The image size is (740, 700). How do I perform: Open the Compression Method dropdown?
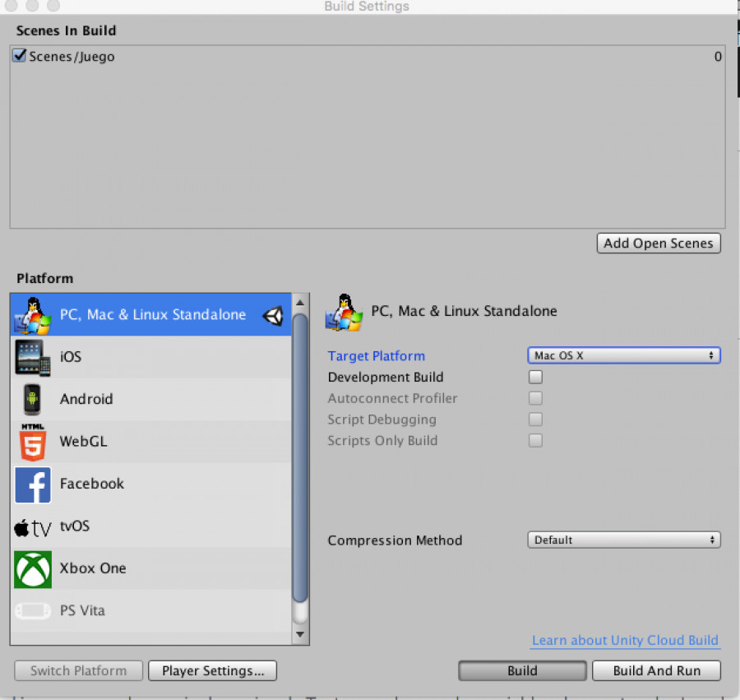(623, 540)
